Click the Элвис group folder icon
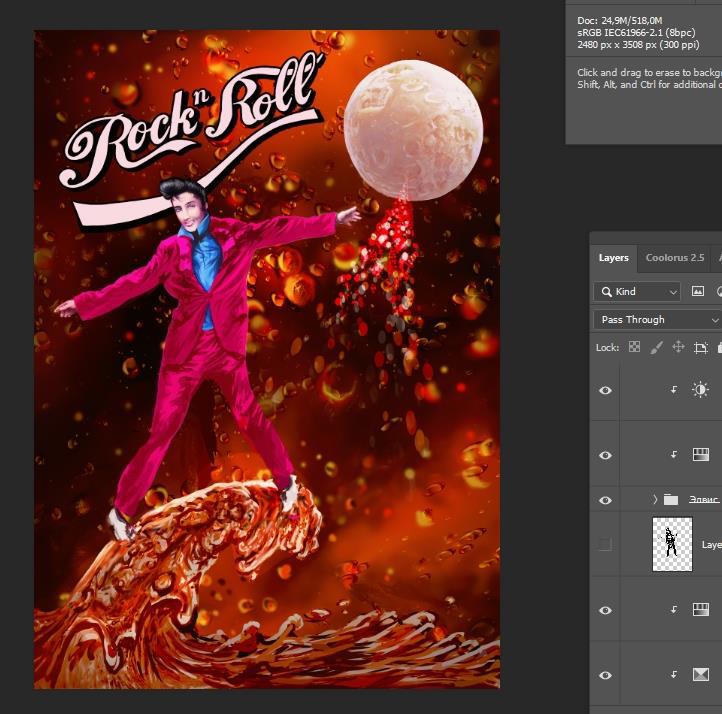 pyautogui.click(x=671, y=499)
